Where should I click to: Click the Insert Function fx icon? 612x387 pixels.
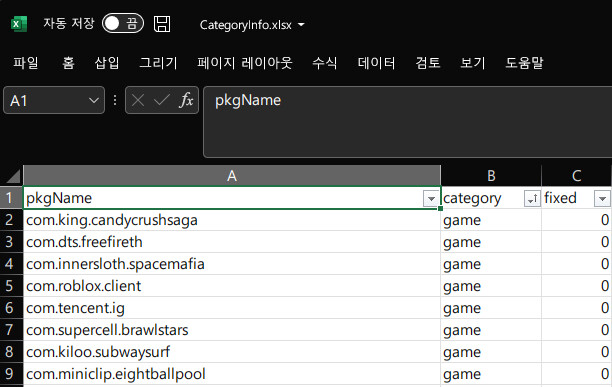point(186,101)
